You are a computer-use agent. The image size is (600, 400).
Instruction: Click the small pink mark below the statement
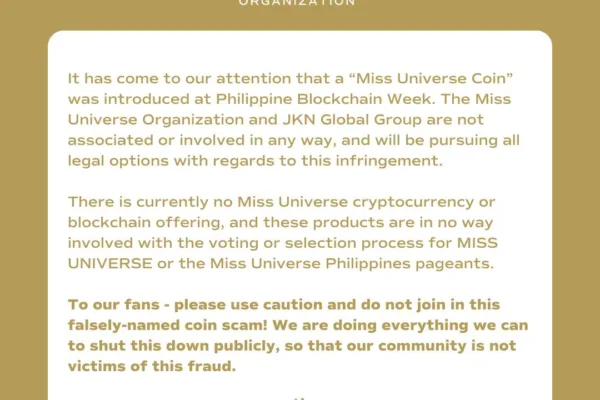click(x=300, y=398)
